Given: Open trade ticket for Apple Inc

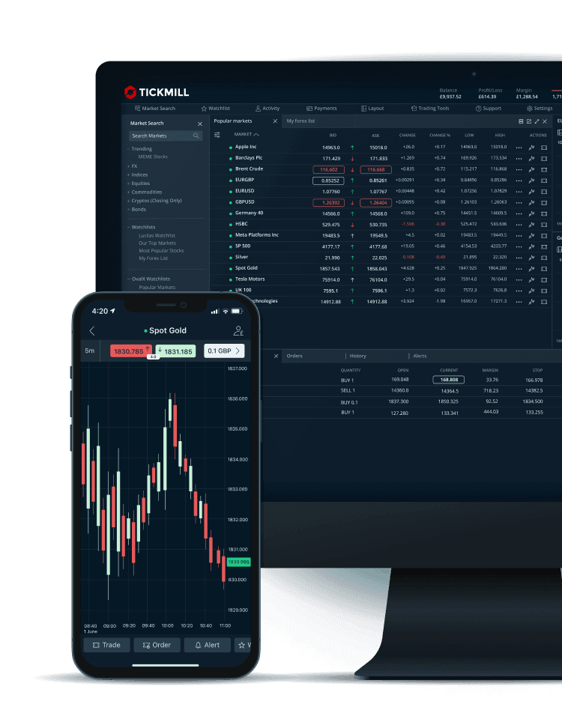Looking at the screenshot, I should click(544, 148).
